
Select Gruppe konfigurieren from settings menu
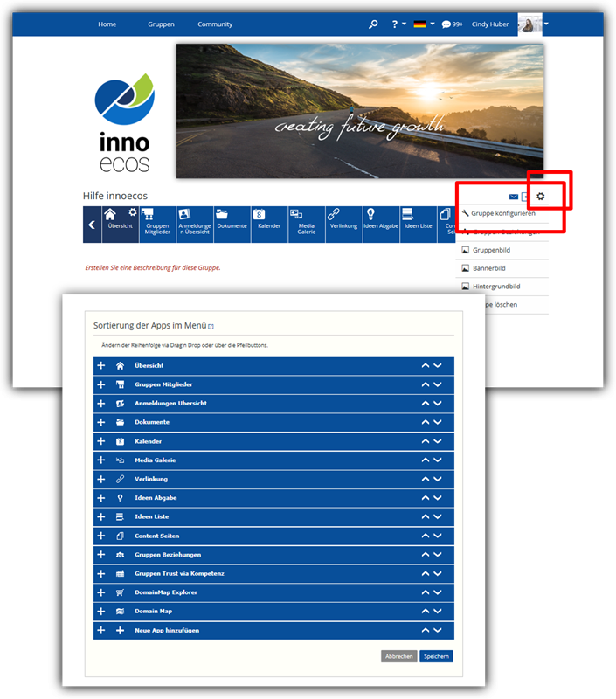502,213
